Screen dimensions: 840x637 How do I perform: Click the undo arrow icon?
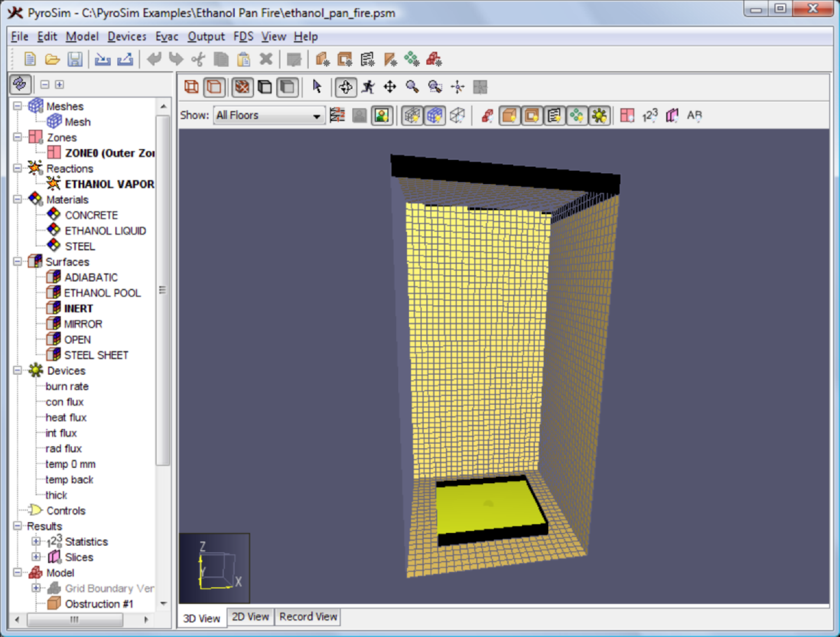(x=154, y=59)
